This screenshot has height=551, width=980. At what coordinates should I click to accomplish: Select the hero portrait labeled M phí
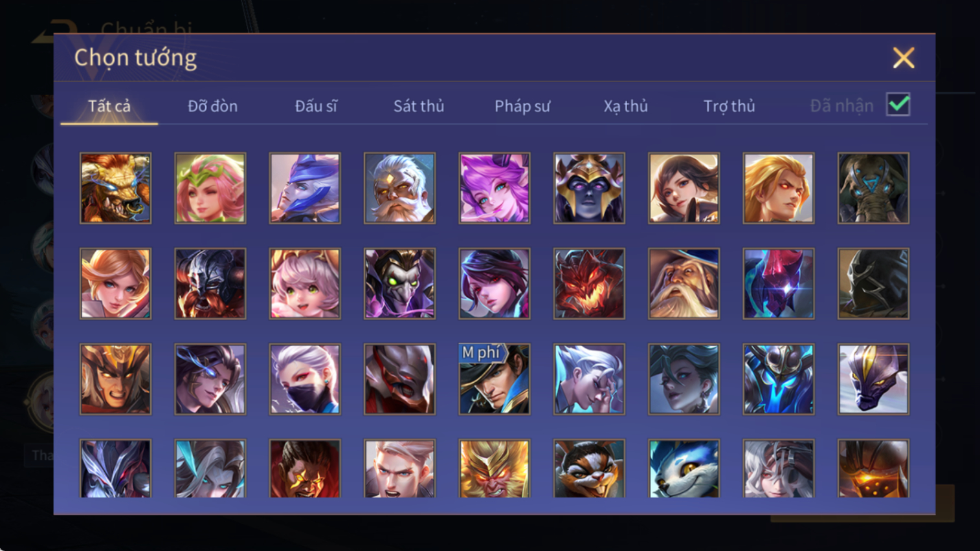[495, 379]
